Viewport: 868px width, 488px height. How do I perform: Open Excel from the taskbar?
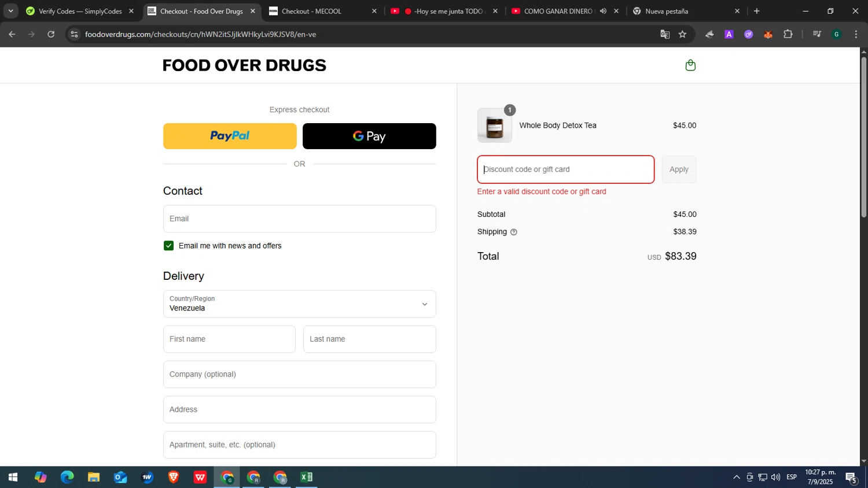click(307, 477)
